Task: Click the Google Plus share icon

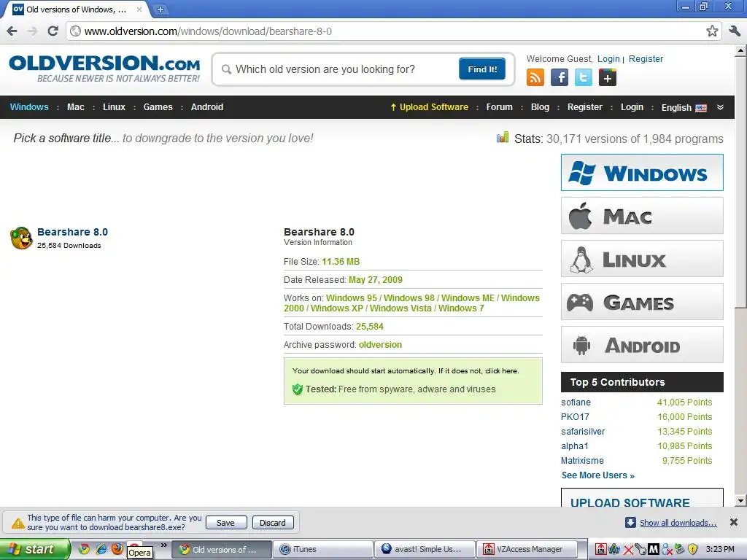Action: [608, 77]
